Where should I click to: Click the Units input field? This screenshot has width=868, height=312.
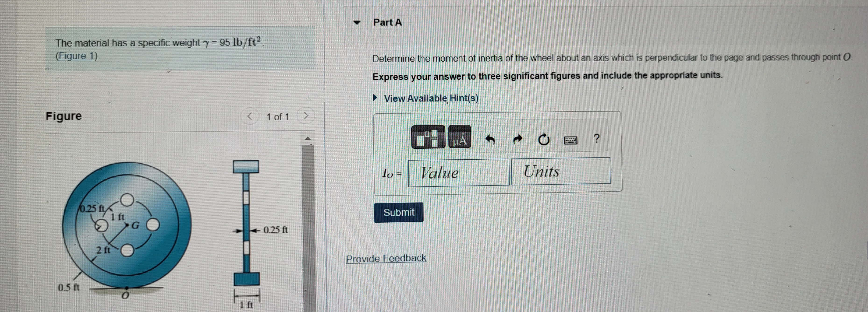click(x=561, y=171)
